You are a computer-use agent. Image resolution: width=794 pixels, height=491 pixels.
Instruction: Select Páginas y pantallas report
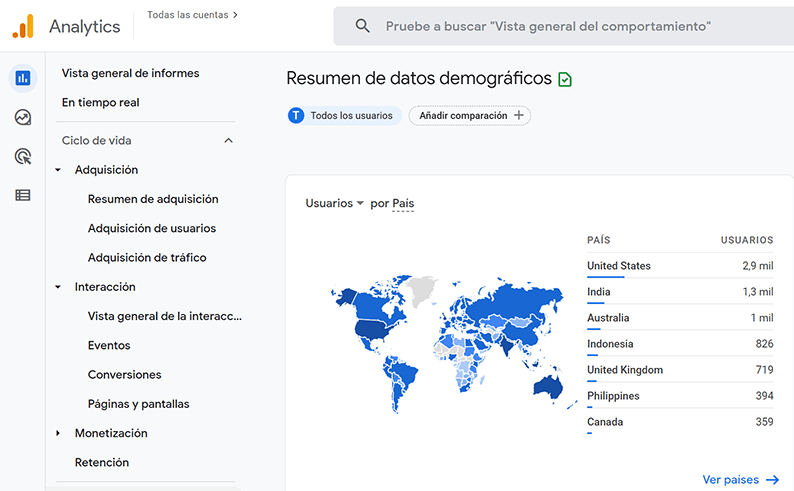(x=138, y=404)
